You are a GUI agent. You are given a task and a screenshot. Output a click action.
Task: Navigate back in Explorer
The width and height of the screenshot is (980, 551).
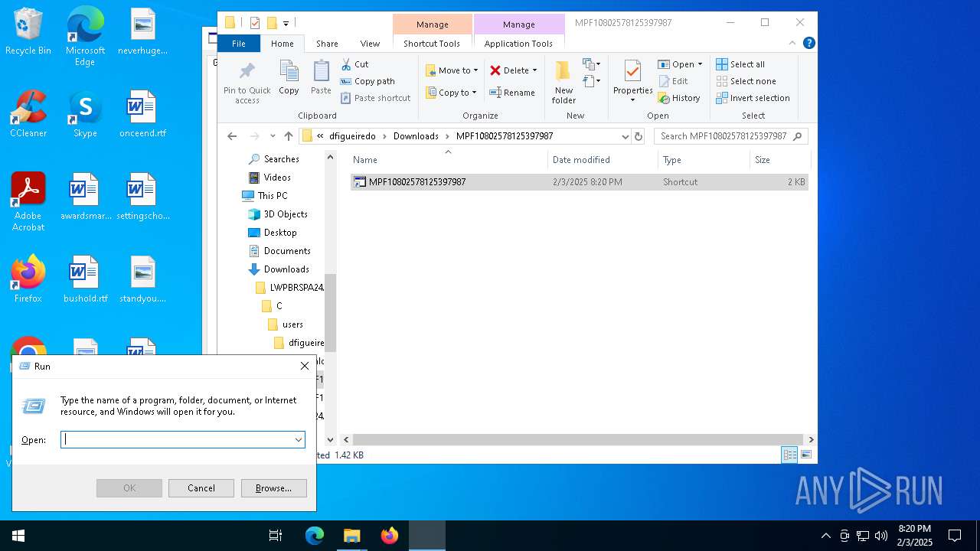[232, 136]
